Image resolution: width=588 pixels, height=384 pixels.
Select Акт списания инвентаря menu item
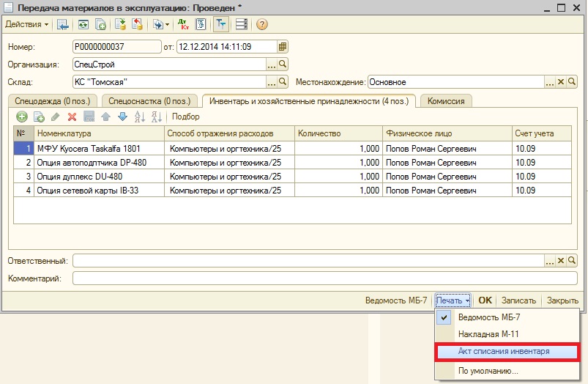(x=504, y=352)
